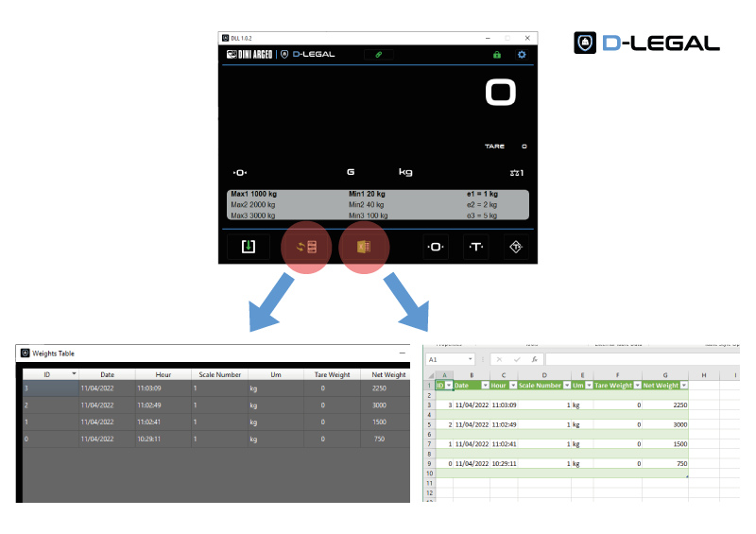Click the green padlock icon

click(x=496, y=55)
